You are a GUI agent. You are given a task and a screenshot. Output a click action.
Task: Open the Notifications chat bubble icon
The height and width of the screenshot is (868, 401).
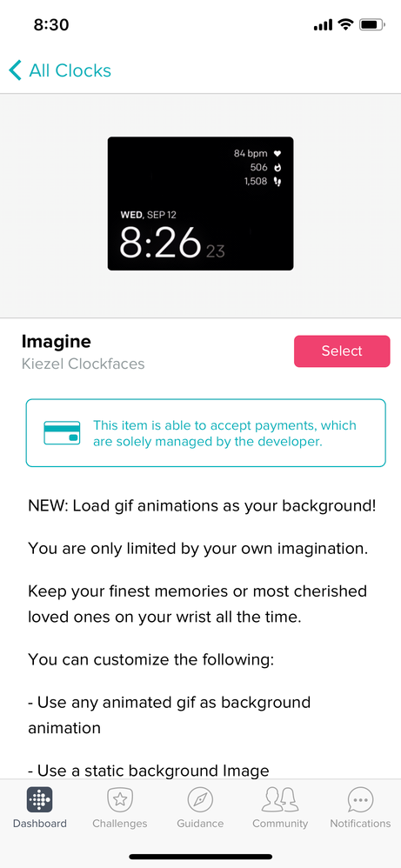click(361, 800)
